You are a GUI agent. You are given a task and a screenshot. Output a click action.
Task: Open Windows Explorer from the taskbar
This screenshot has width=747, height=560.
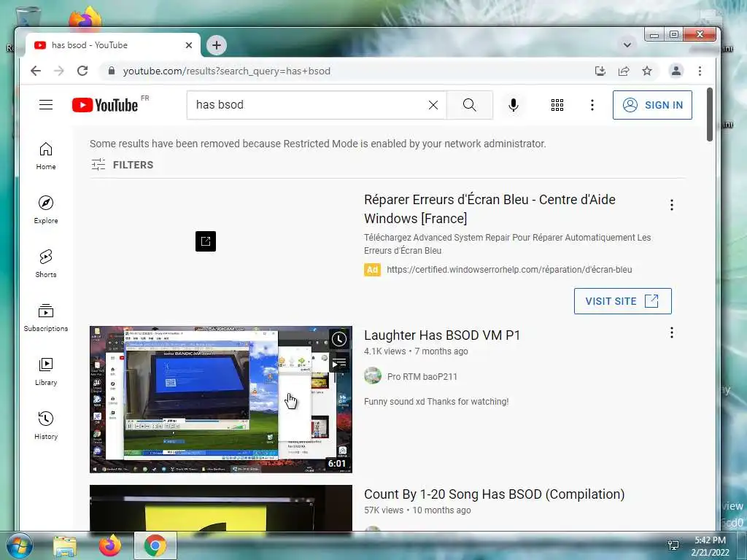[x=65, y=545]
